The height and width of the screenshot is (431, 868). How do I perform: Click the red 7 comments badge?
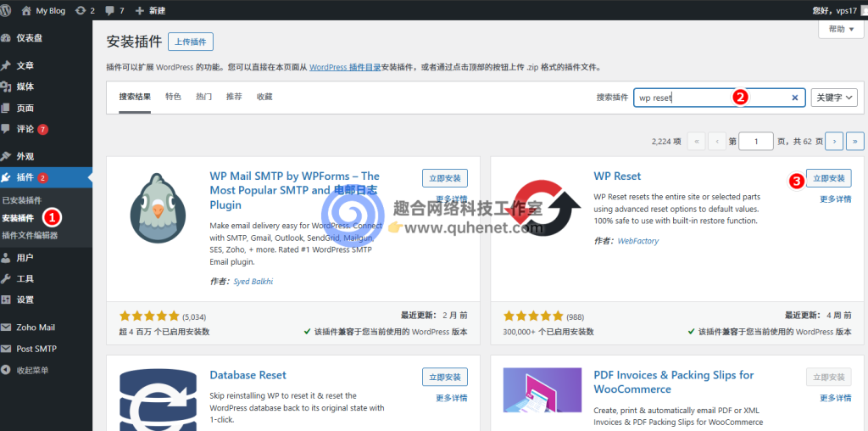(43, 130)
